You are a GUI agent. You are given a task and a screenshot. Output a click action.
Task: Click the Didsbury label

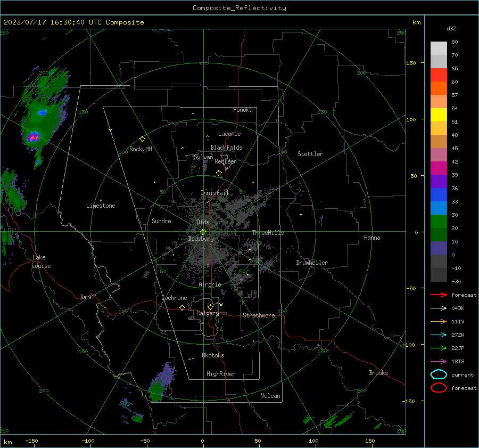click(201, 239)
